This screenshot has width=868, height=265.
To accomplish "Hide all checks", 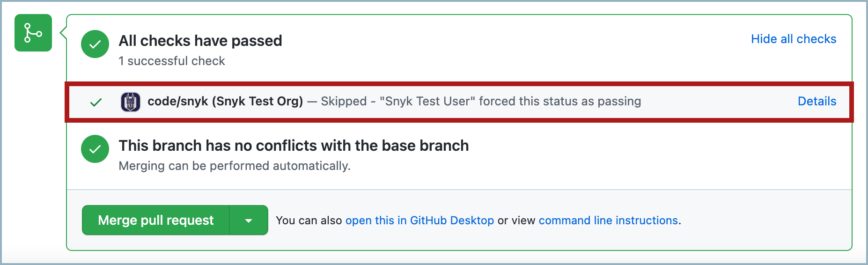I will point(794,39).
